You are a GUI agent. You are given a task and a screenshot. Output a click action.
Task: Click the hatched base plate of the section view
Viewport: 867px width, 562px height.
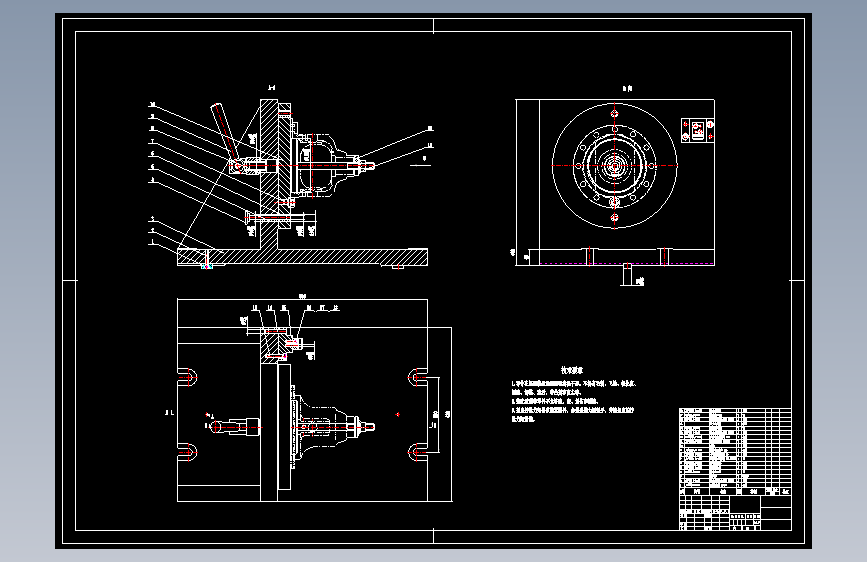302,257
